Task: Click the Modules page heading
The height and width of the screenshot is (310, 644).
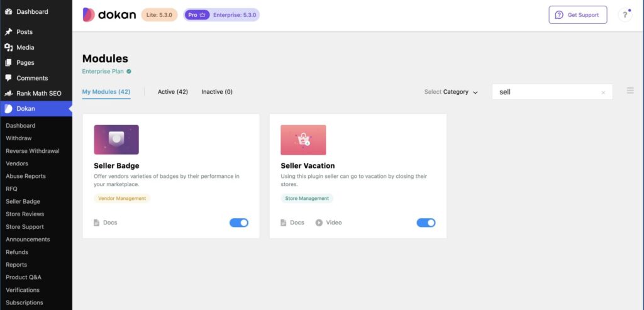Action: point(105,58)
